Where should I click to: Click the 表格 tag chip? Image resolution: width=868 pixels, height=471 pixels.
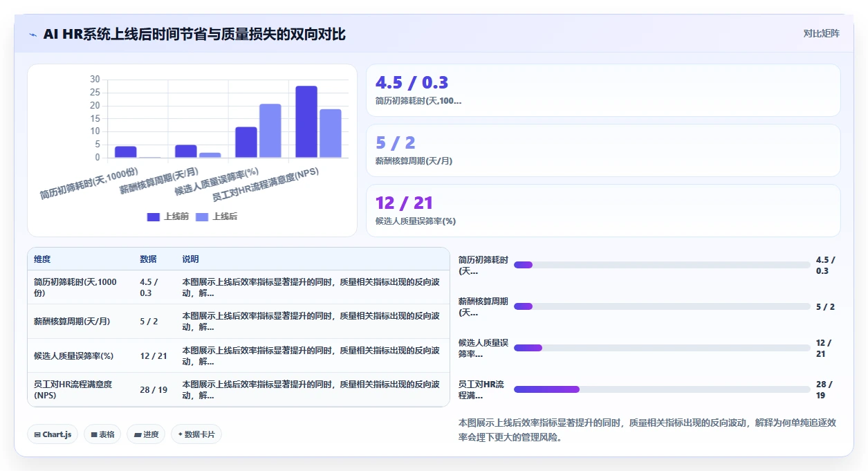tap(102, 434)
